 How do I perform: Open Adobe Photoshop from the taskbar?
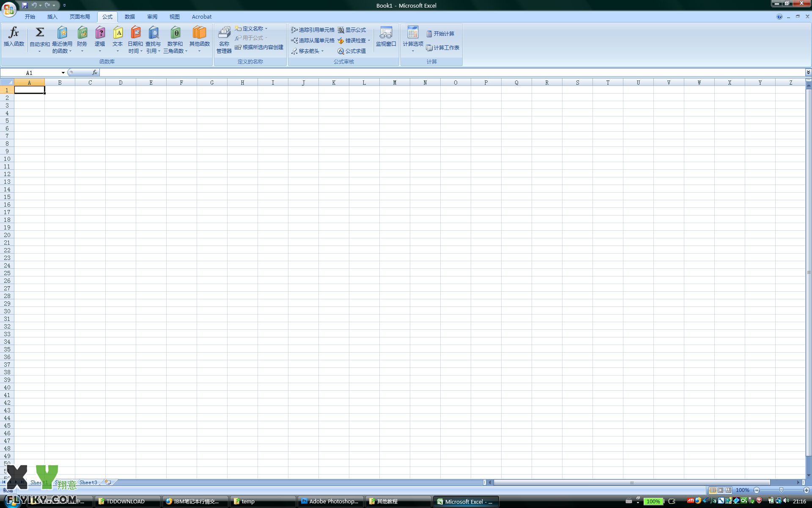[330, 502]
